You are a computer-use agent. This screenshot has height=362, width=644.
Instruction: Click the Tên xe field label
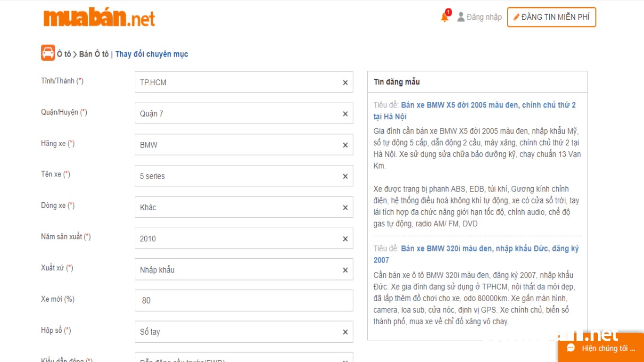click(x=56, y=174)
